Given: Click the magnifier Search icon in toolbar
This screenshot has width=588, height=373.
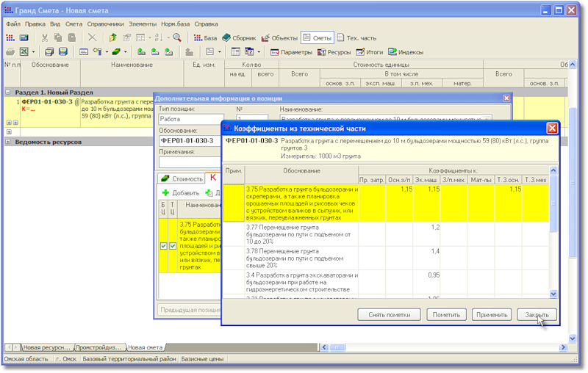Looking at the screenshot, I should coord(177,38).
